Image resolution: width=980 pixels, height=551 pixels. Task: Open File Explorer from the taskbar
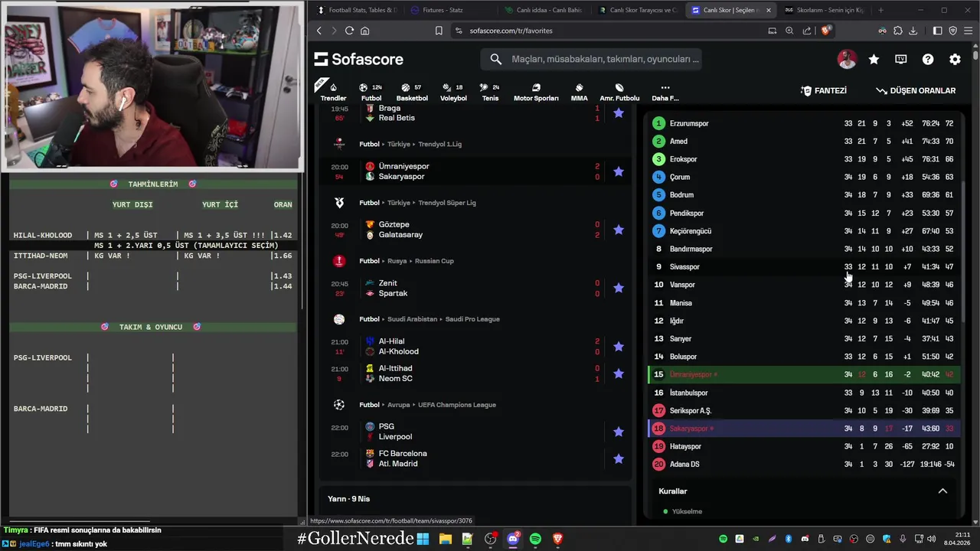pyautogui.click(x=445, y=539)
